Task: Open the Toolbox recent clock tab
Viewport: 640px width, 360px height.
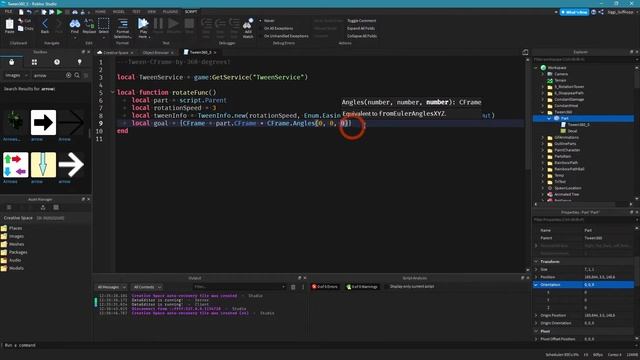Action: 57,62
